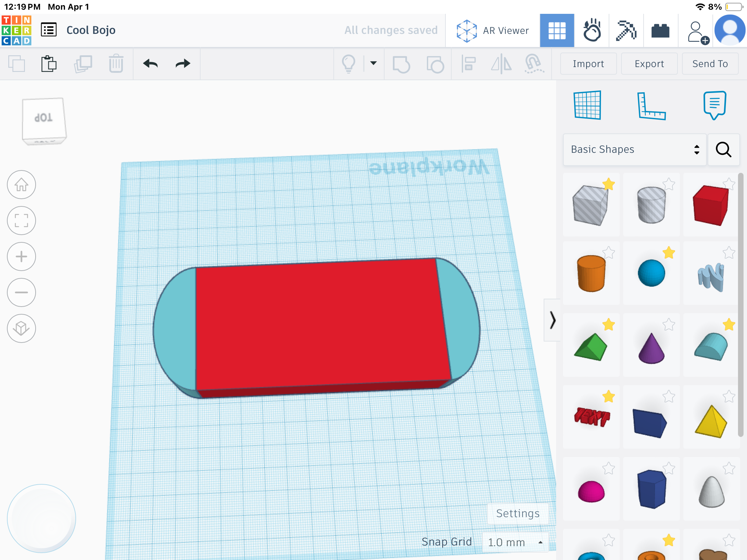Click the Send To button
This screenshot has width=747, height=560.
point(710,64)
